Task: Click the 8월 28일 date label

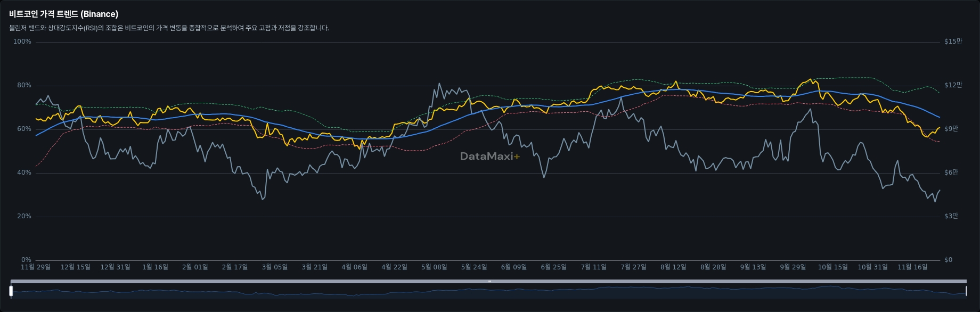Action: pyautogui.click(x=713, y=267)
